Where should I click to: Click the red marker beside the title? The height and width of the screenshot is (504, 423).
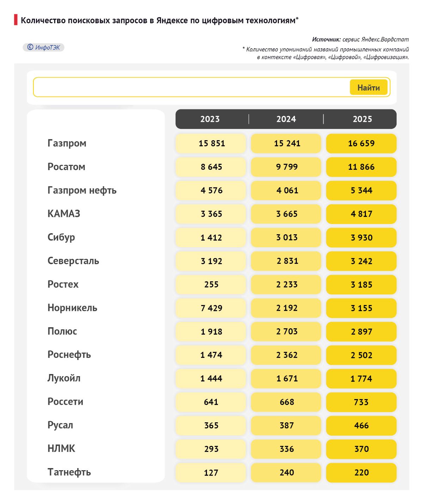pyautogui.click(x=16, y=20)
